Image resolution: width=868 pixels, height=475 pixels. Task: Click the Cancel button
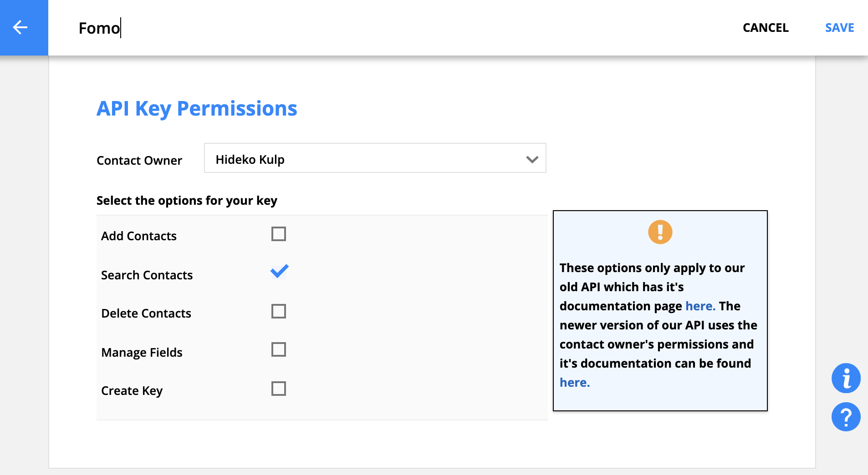(766, 28)
